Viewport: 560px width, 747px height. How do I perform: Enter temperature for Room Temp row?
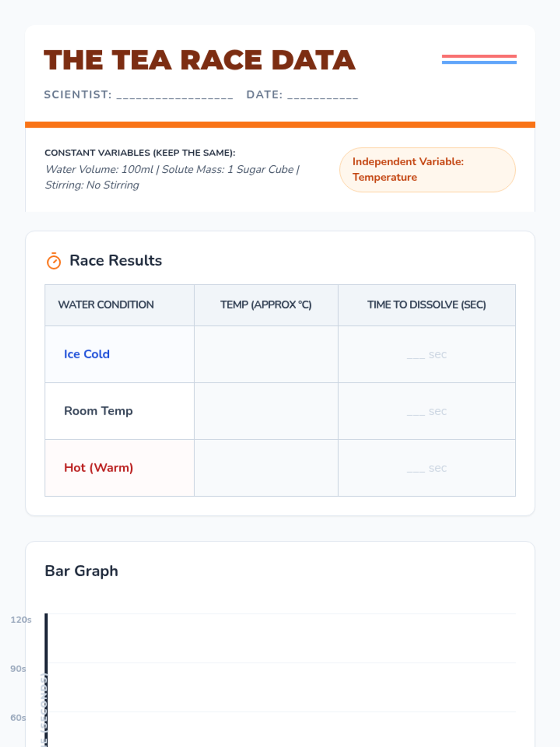click(x=266, y=411)
